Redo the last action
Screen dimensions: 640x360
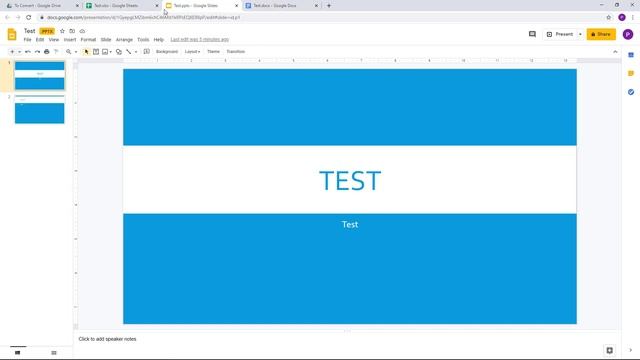37,52
